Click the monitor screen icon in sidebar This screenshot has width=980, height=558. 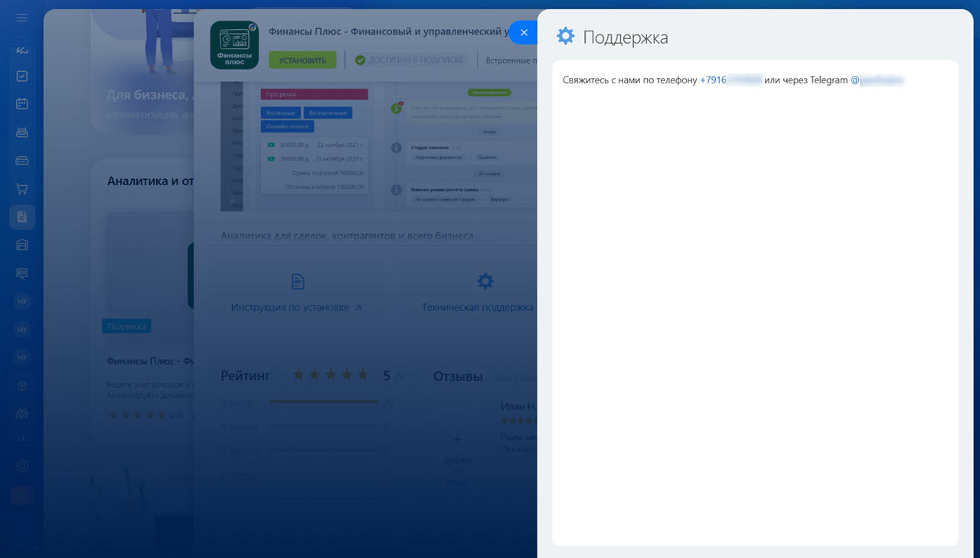(22, 273)
